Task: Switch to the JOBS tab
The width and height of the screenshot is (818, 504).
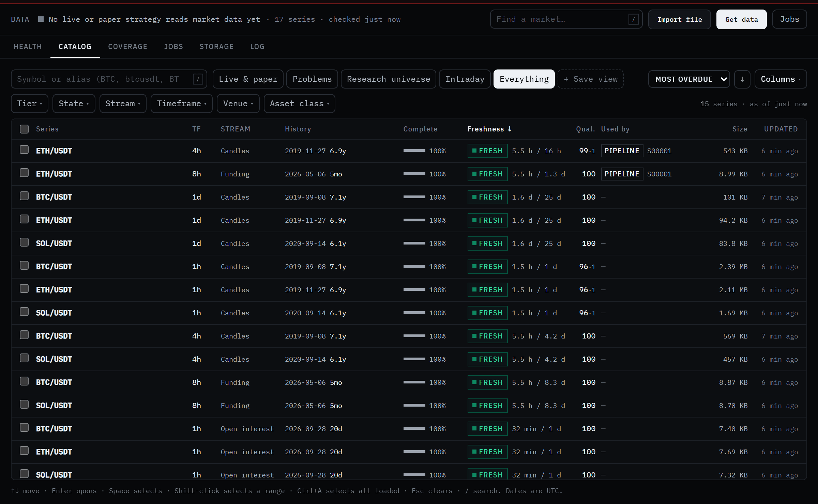Action: click(x=173, y=47)
